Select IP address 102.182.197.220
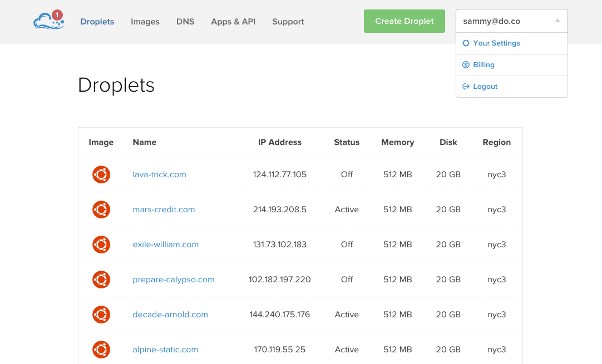The height and width of the screenshot is (364, 602). click(279, 280)
